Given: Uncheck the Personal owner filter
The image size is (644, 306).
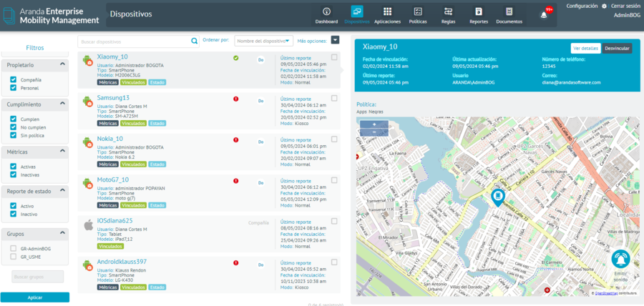Looking at the screenshot, I should coord(14,88).
